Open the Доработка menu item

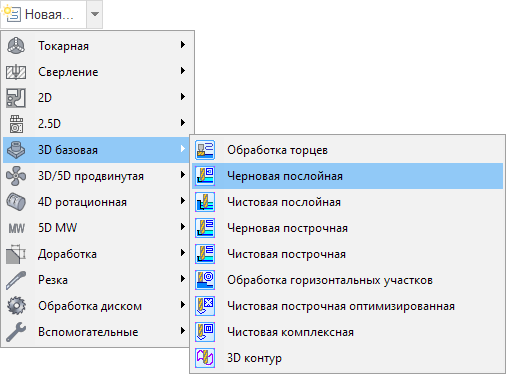point(97,254)
